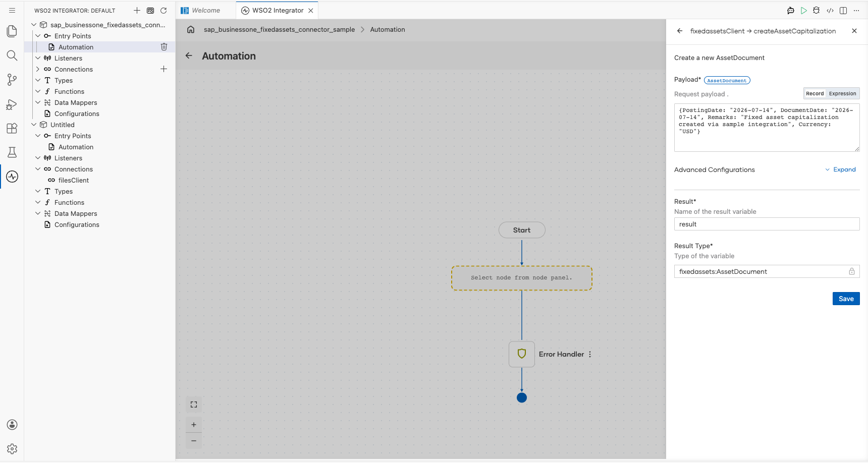Open the WSO2 Integrator activity bar view
Screen dimensions: 868x463
point(12,177)
